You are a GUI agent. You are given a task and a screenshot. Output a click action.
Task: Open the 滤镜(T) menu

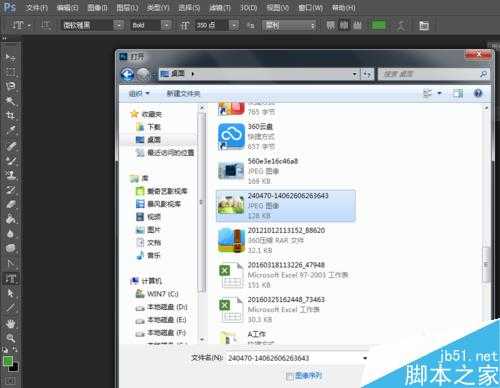coord(220,7)
